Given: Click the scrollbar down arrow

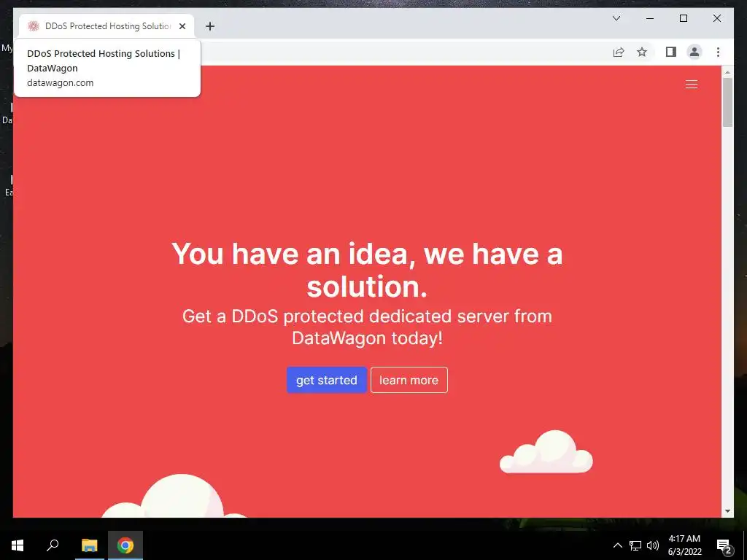Looking at the screenshot, I should 727,511.
